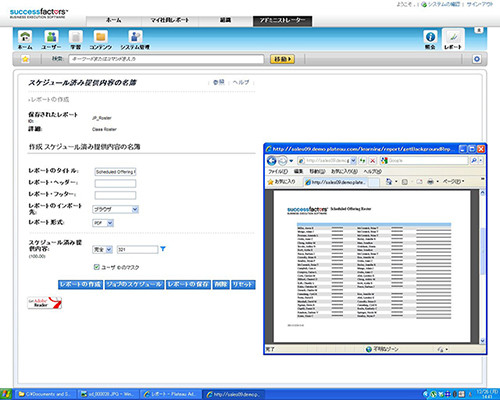Open the search provider dropdown in the popup
The image size is (500, 400).
click(481, 161)
